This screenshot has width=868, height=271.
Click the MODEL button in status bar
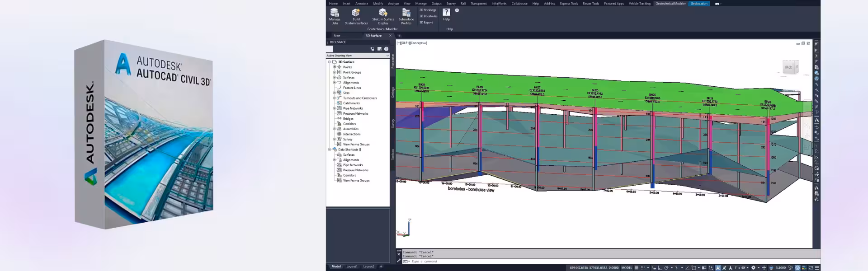click(x=627, y=267)
